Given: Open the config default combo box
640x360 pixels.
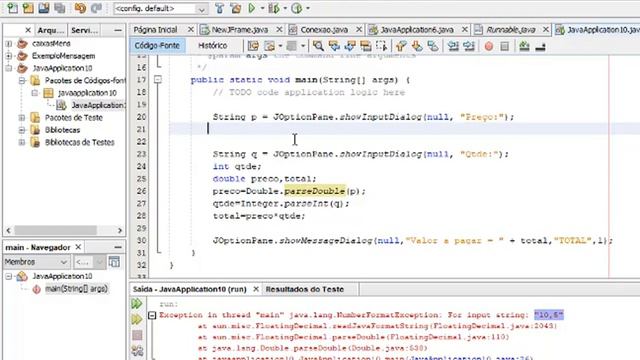Looking at the screenshot, I should click(x=160, y=9).
